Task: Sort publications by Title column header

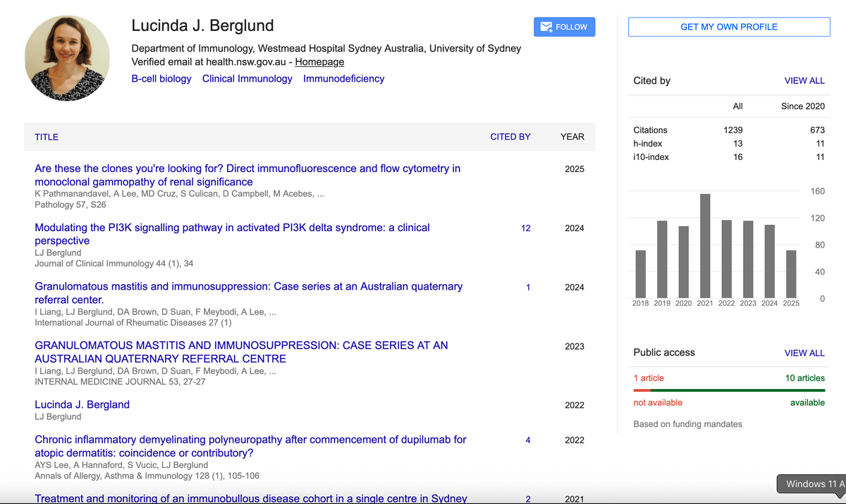Action: (x=47, y=137)
